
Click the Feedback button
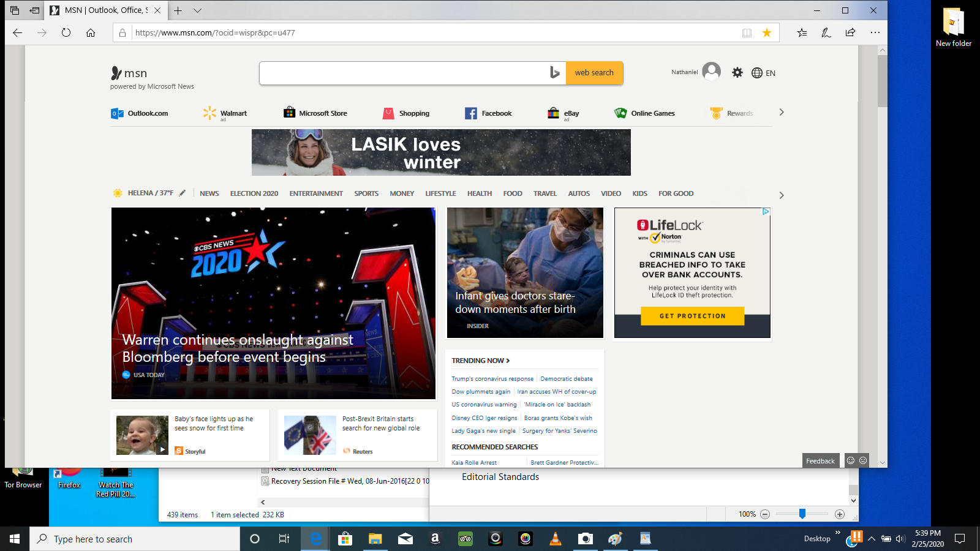click(820, 461)
